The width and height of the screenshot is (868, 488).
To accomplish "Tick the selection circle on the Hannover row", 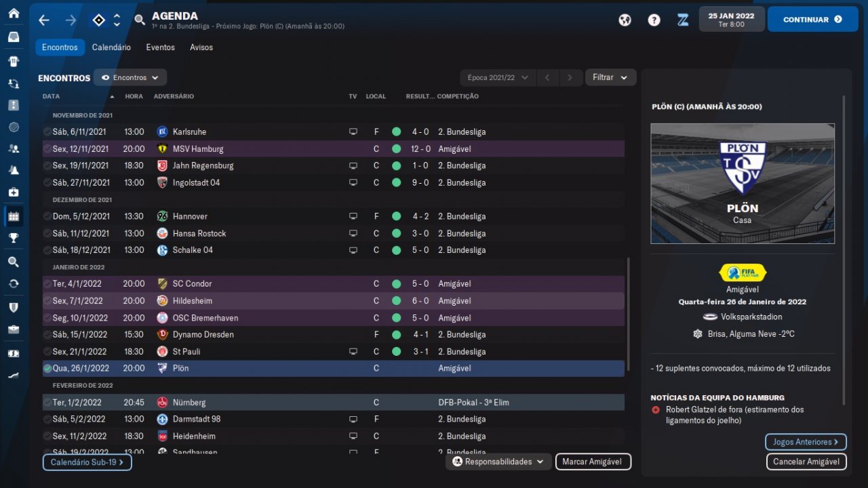I will [47, 216].
